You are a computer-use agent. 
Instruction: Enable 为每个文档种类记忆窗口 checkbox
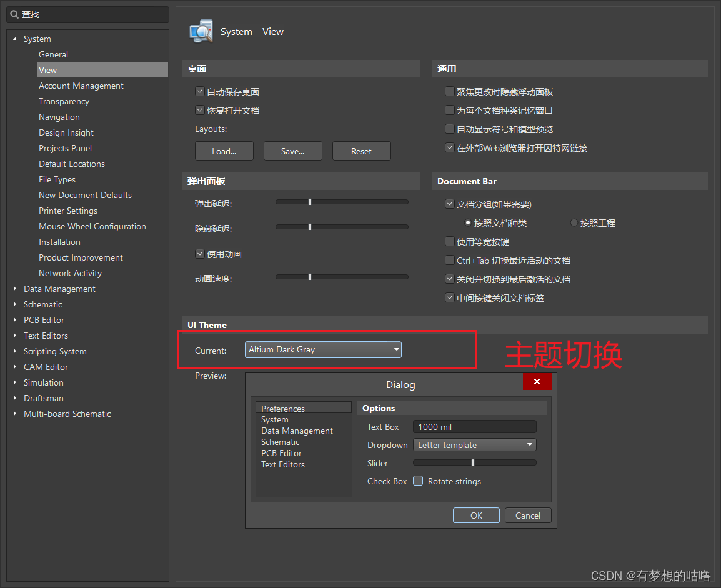click(x=450, y=111)
